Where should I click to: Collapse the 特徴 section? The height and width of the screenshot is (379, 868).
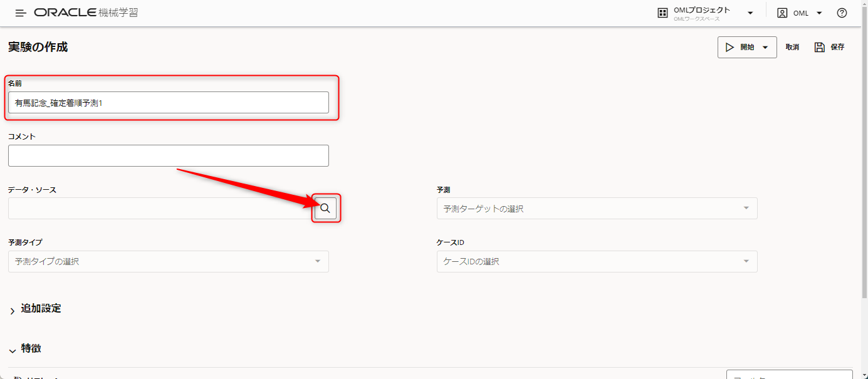(13, 351)
